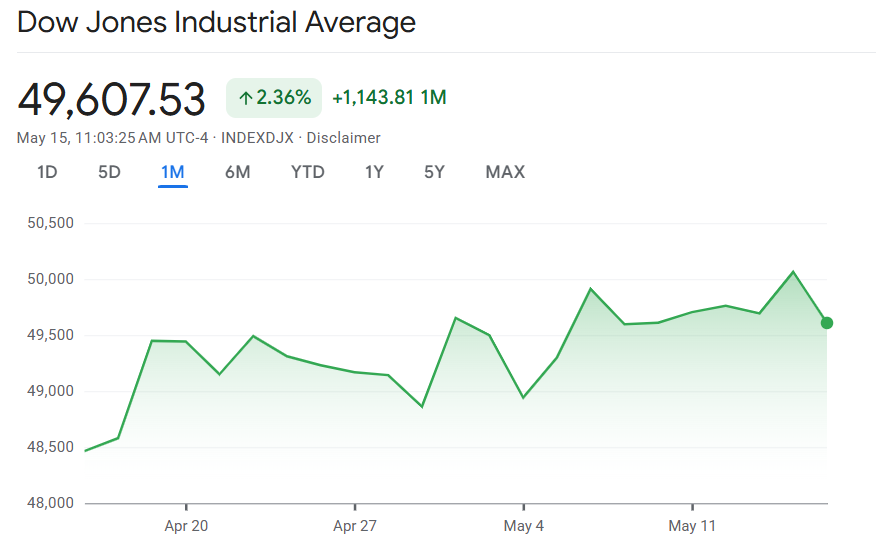The height and width of the screenshot is (543, 876).
Task: Click the May 4 axis marker
Action: click(523, 526)
